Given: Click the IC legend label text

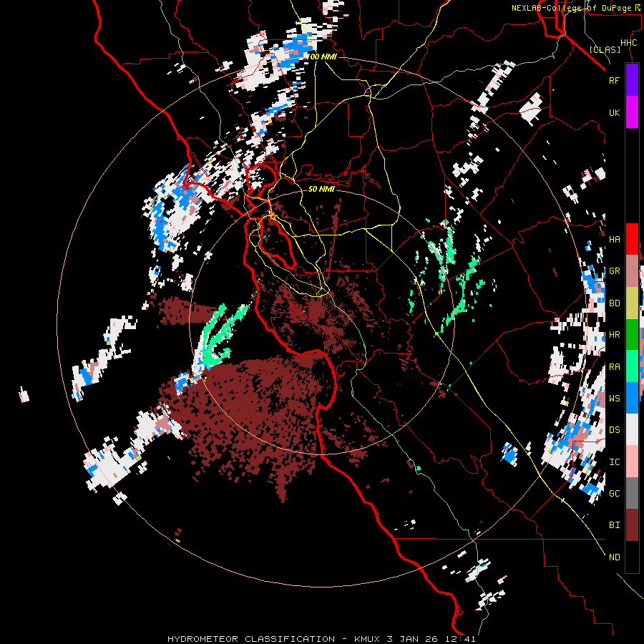Looking at the screenshot, I should (614, 462).
